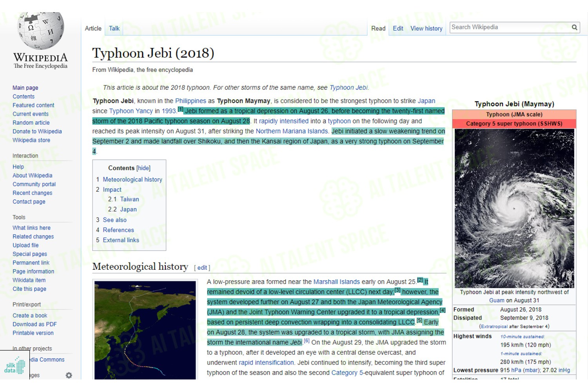Follow the Extratropical link in infobox

(494, 327)
